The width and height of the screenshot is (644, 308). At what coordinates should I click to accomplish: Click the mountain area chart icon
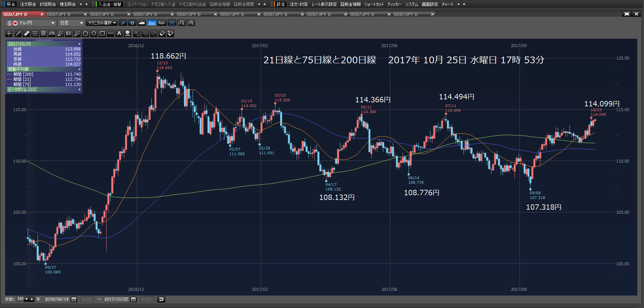tap(142, 23)
